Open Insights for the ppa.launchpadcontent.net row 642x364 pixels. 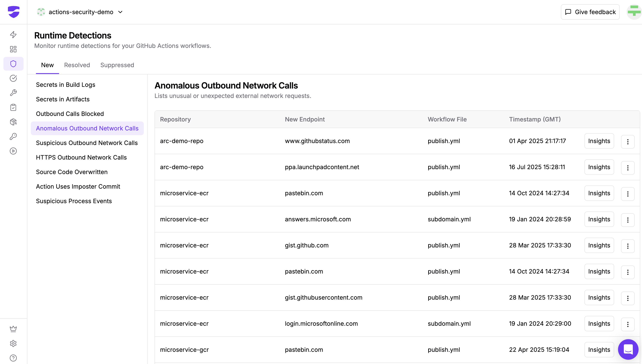[x=599, y=167]
